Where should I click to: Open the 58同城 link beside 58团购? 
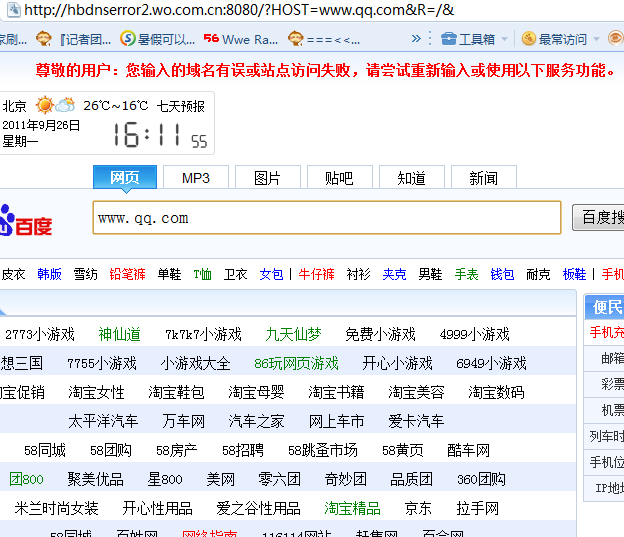click(x=45, y=450)
